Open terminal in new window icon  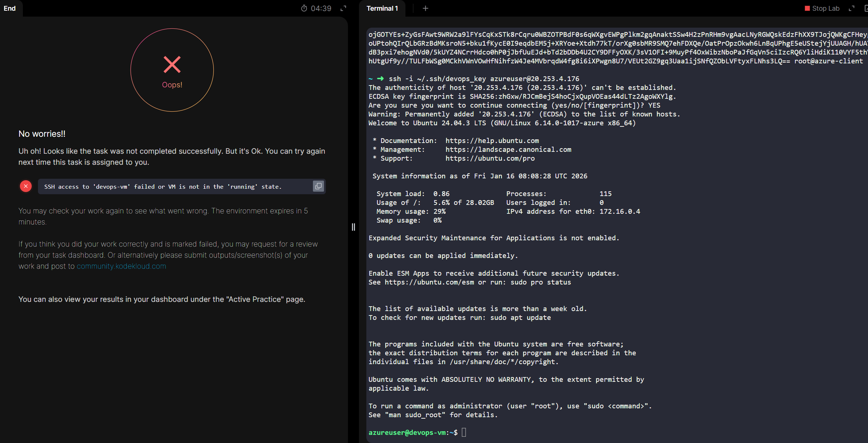pos(866,8)
